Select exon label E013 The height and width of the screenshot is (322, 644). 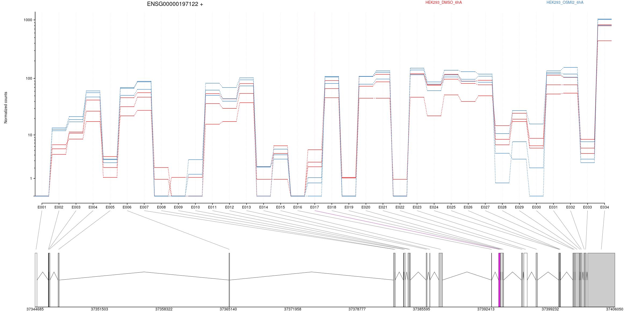click(246, 207)
